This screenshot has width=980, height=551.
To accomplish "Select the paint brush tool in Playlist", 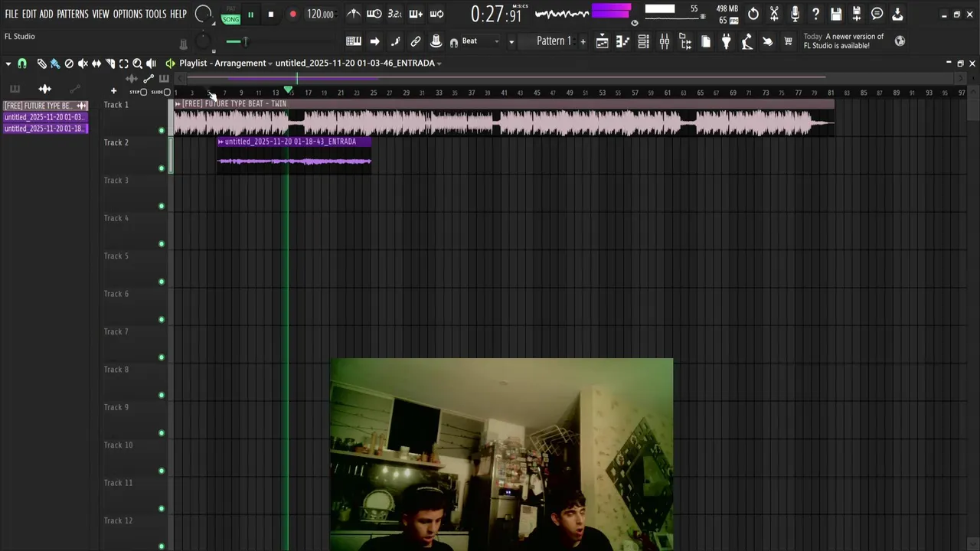I will [55, 64].
